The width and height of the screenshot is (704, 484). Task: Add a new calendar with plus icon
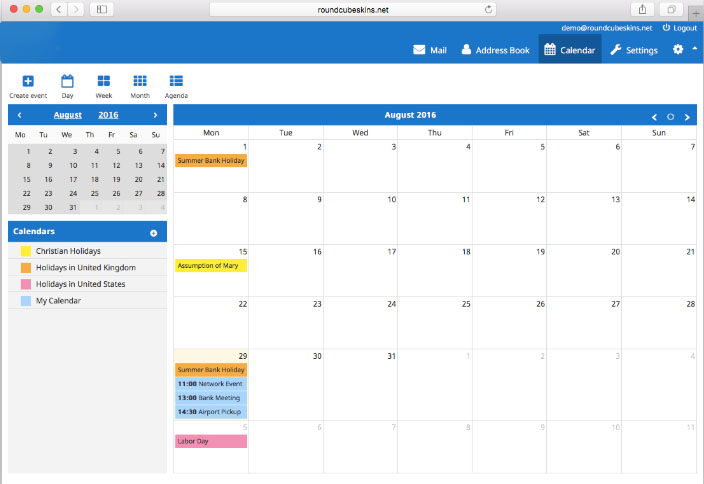(x=154, y=233)
